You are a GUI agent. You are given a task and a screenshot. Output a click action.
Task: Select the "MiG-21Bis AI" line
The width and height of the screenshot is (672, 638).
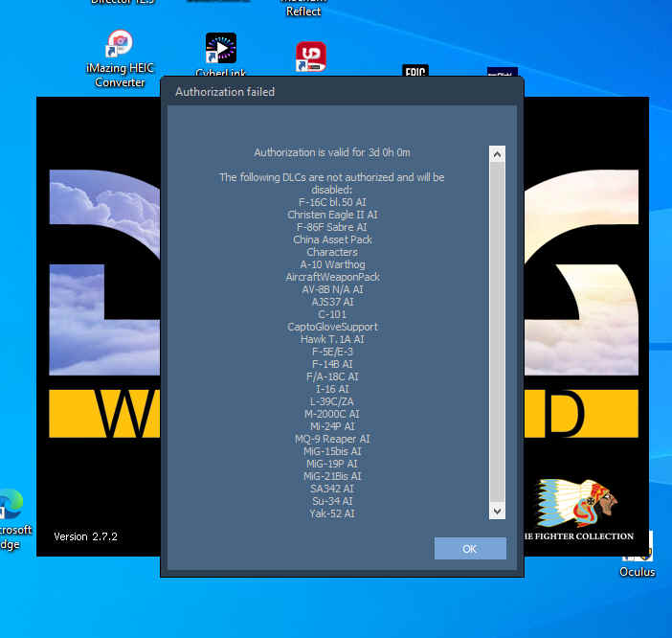332,476
